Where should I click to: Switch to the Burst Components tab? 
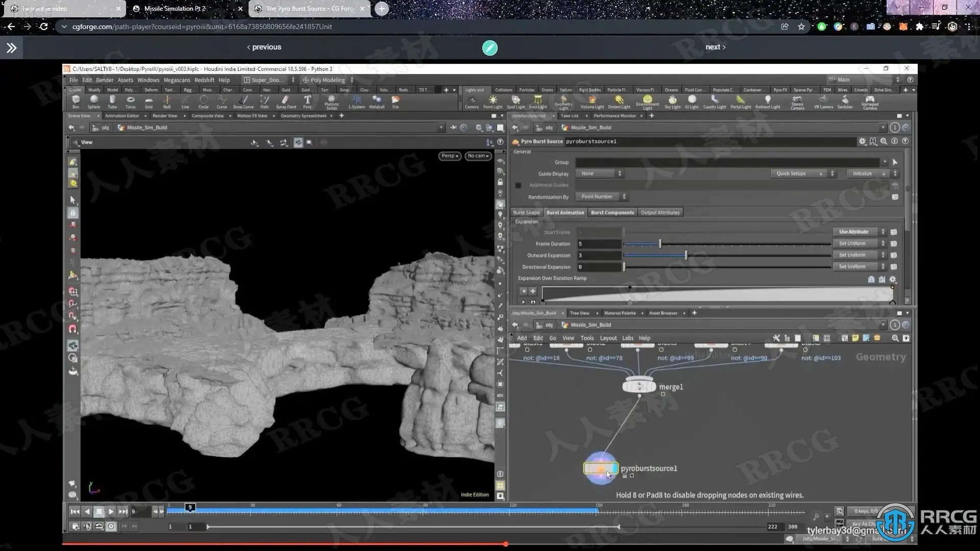tap(612, 213)
